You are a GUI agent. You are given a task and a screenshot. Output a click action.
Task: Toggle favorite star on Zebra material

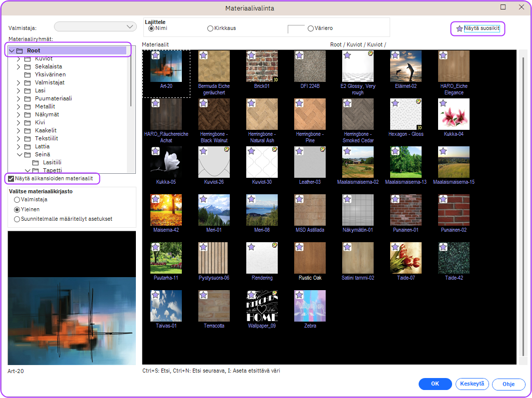tap(299, 295)
